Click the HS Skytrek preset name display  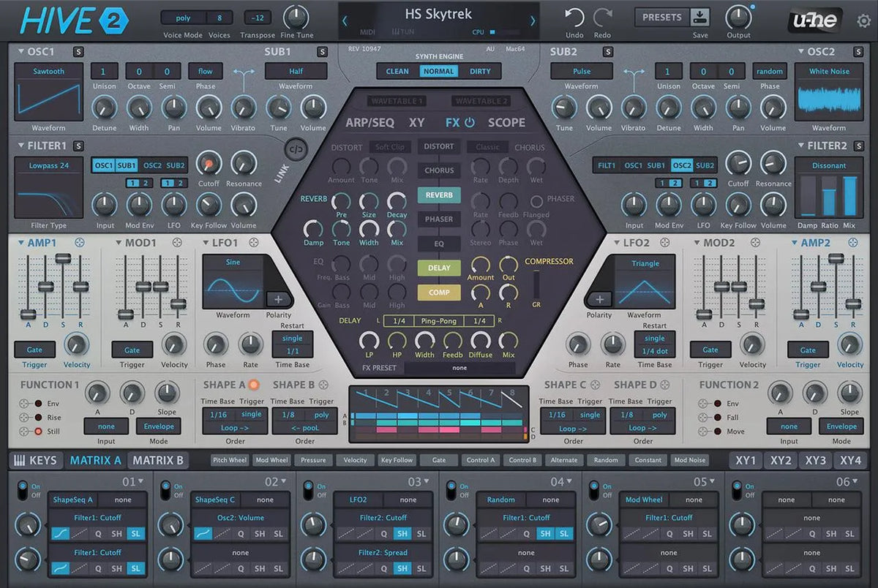(438, 14)
